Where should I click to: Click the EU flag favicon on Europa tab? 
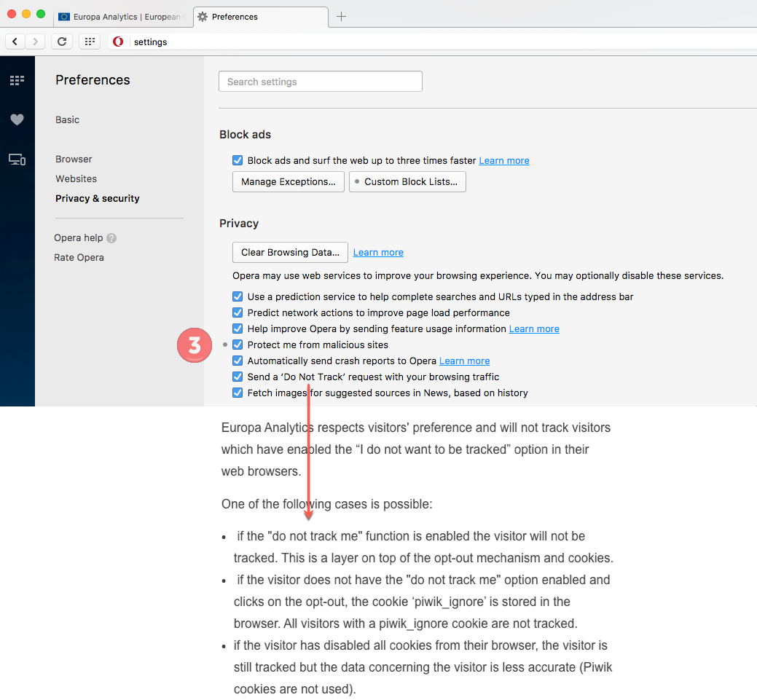coord(63,17)
